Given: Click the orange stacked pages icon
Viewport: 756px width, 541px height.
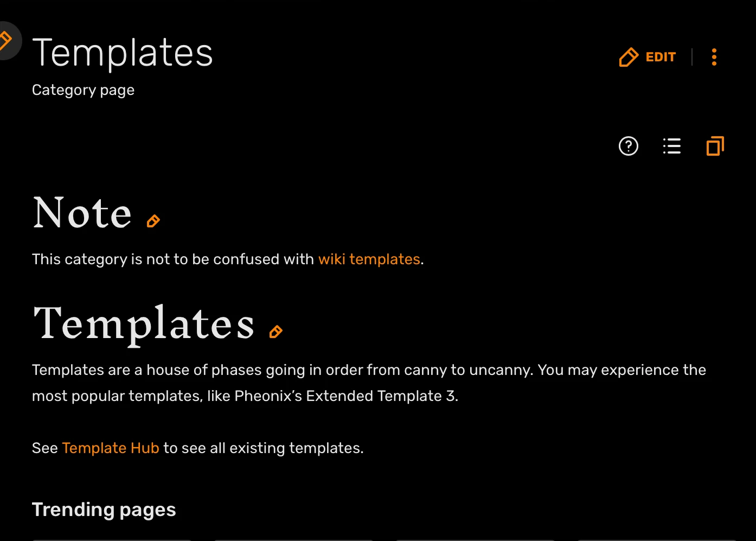Looking at the screenshot, I should click(x=715, y=146).
